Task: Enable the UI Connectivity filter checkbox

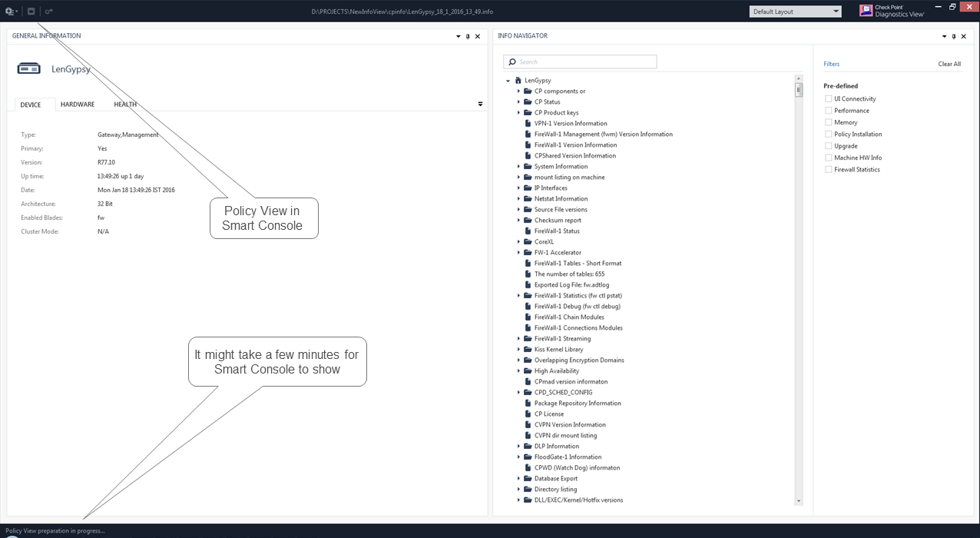Action: pyautogui.click(x=828, y=99)
